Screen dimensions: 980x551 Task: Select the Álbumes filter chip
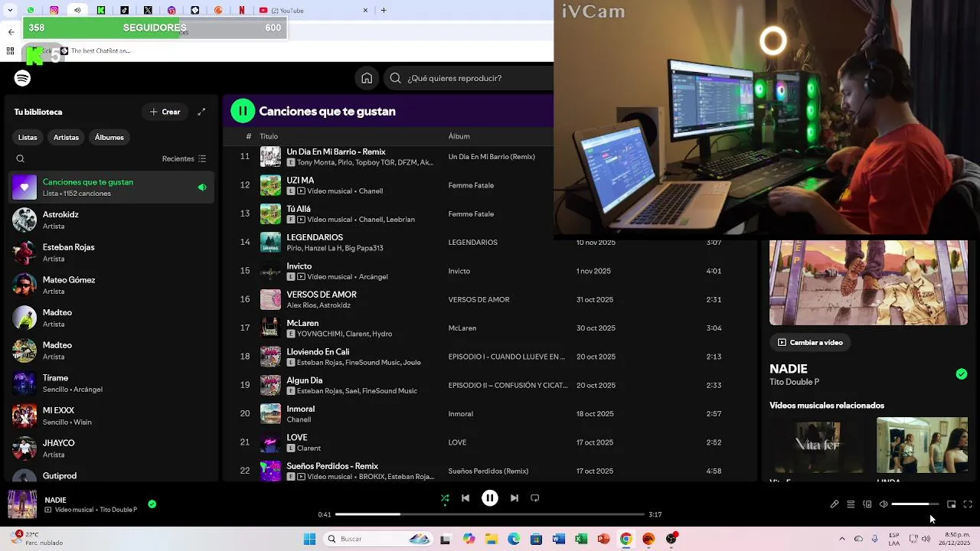click(109, 138)
